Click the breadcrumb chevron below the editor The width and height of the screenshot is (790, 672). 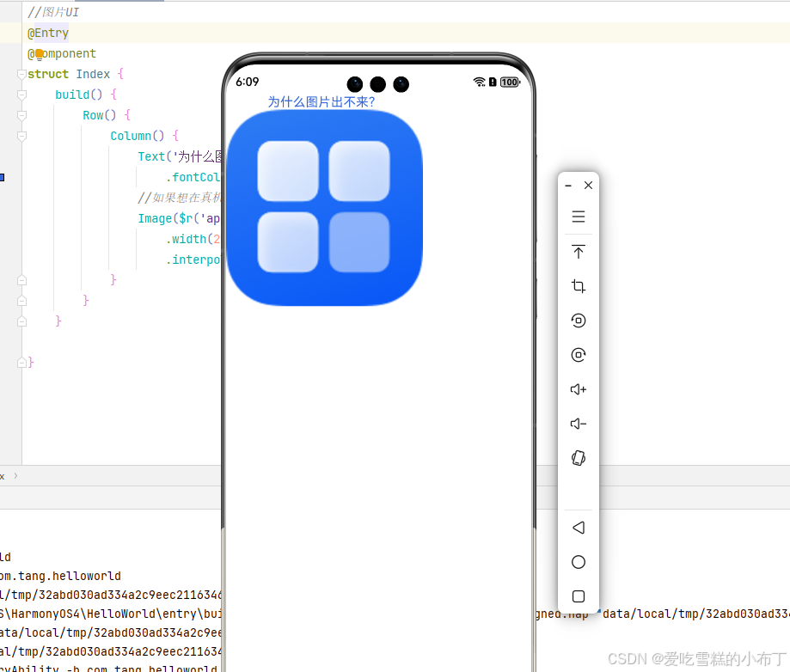15,475
